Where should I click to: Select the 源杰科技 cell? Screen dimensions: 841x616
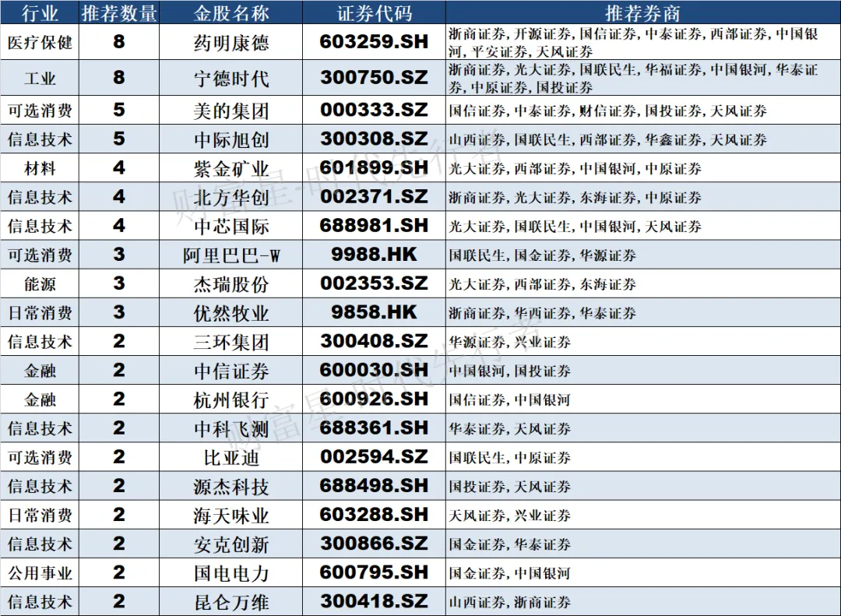230,488
